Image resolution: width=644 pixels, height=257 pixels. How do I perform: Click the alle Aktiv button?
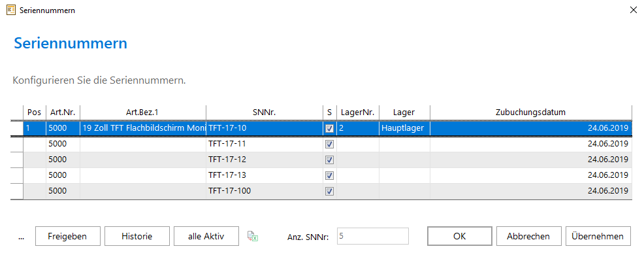point(206,237)
